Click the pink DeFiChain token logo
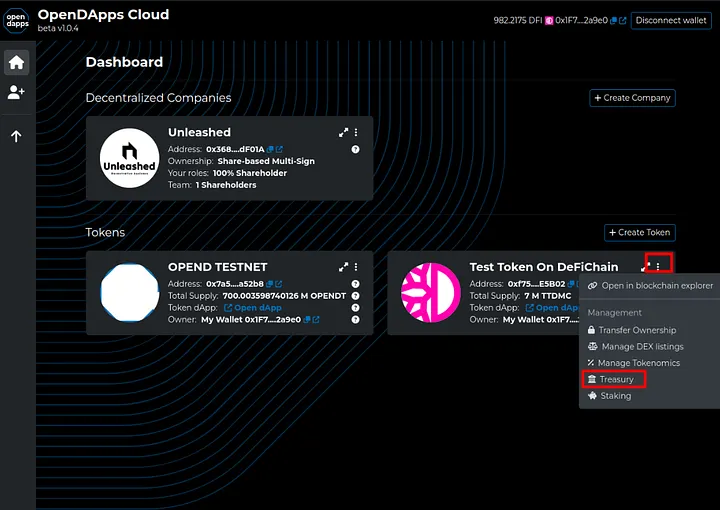 431,292
